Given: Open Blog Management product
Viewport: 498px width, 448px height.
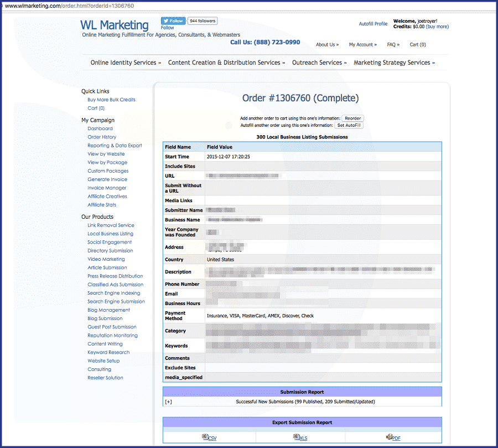Looking at the screenshot, I should click(x=108, y=310).
